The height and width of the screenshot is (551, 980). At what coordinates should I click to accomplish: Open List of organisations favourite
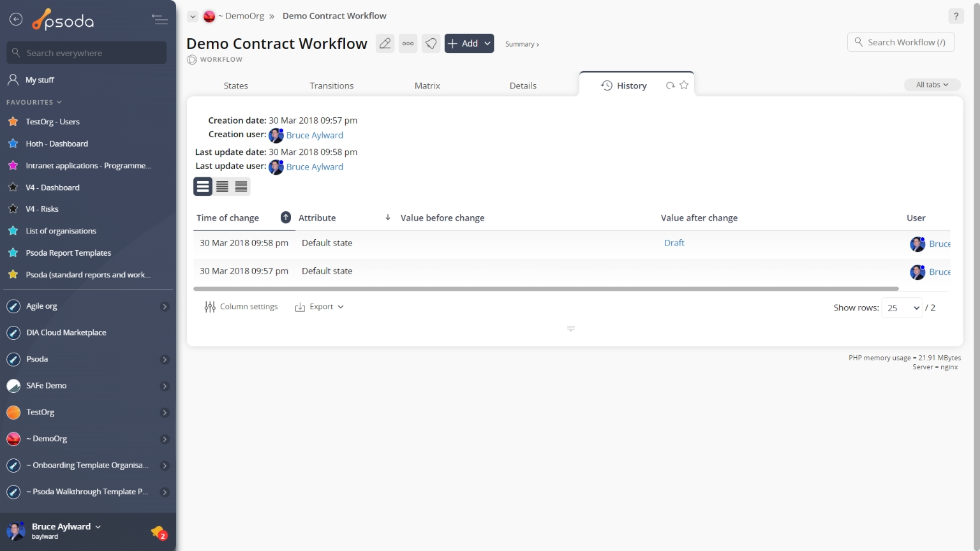pyautogui.click(x=61, y=231)
